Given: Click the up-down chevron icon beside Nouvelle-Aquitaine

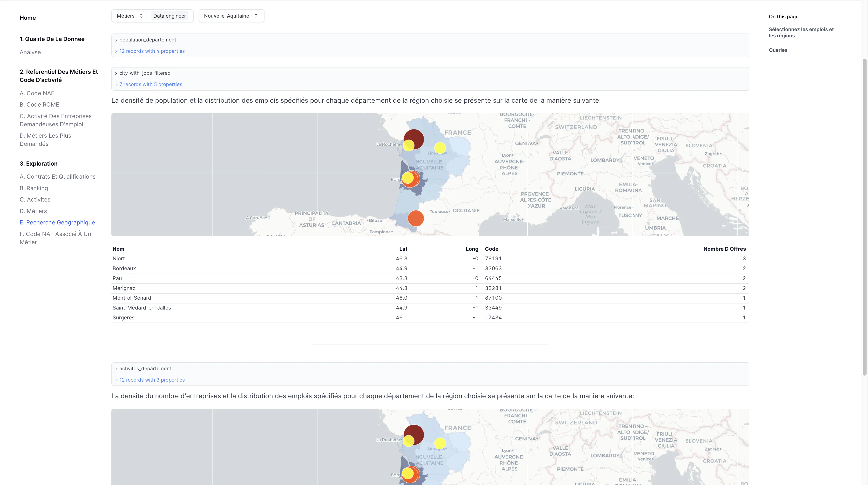Looking at the screenshot, I should pos(256,15).
